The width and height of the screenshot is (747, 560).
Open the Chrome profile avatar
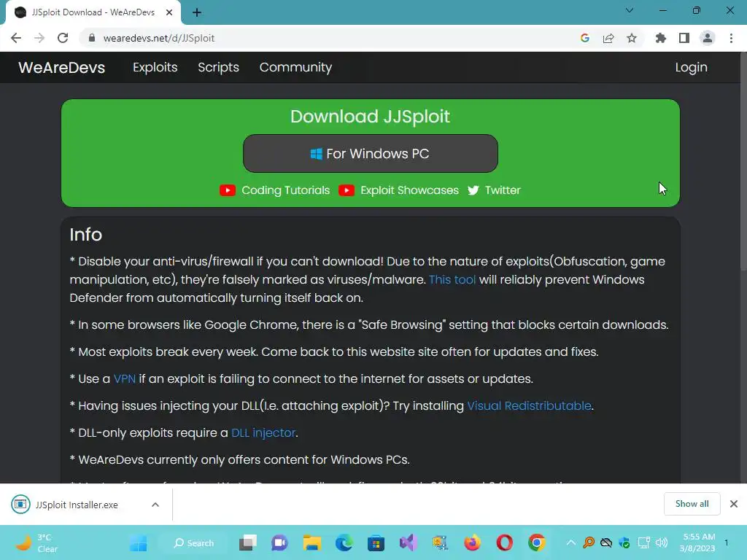[x=708, y=38]
